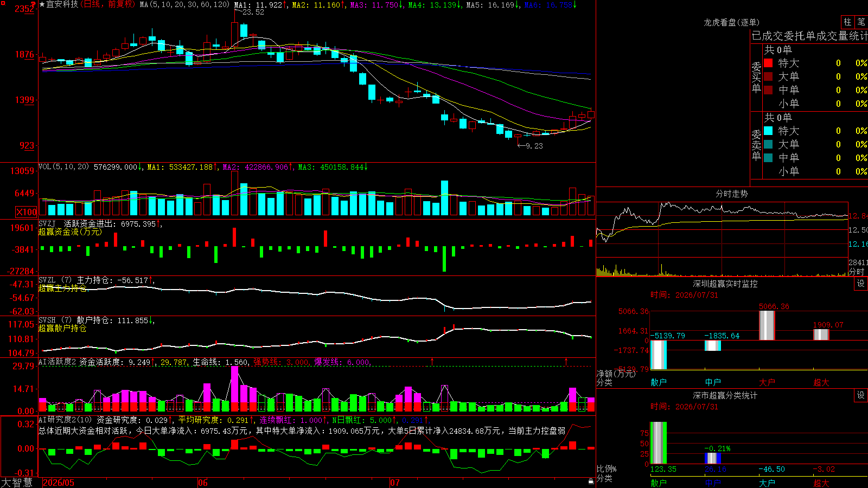Click the dark red 中单 swatch under 委买单
Image resolution: width=868 pixels, height=488 pixels.
(768, 90)
